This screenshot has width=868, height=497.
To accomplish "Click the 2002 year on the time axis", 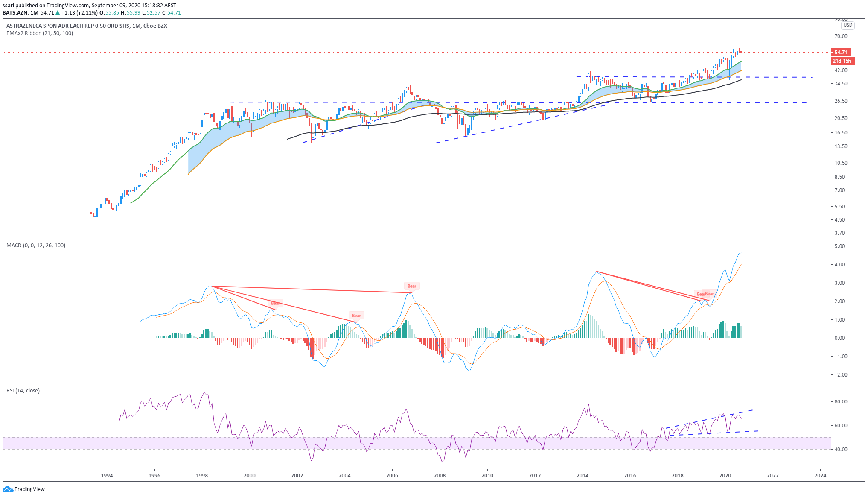I will click(x=297, y=476).
